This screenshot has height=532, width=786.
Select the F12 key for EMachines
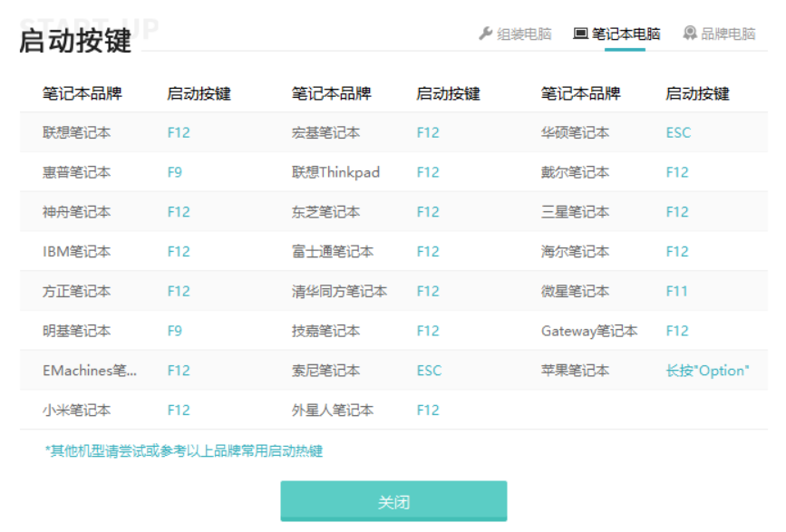[x=179, y=371]
